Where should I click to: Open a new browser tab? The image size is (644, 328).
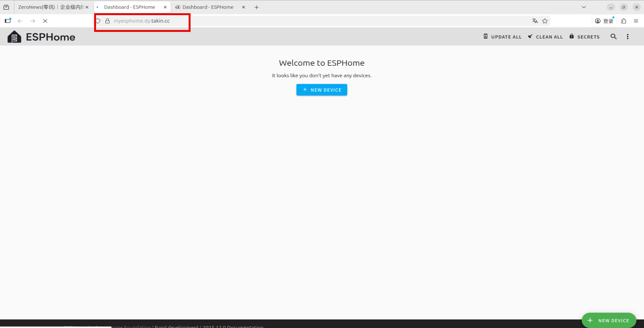click(256, 7)
